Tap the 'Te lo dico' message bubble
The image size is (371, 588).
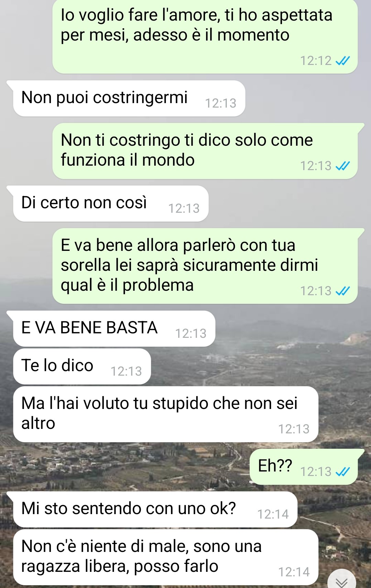coord(82,366)
